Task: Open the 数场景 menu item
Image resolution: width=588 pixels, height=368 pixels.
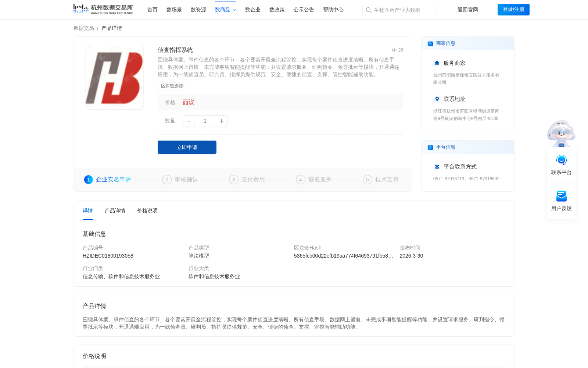Action: 174,10
